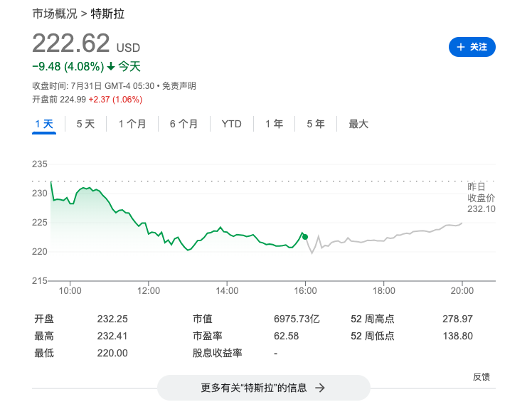The width and height of the screenshot is (532, 407).
Task: Show the 6 个月 chart range
Action: 183,124
